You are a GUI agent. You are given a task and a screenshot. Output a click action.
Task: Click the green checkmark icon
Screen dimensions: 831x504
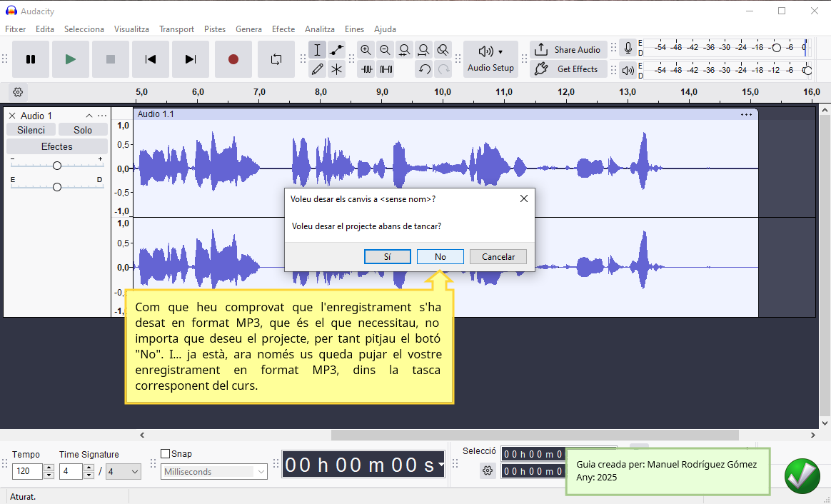click(x=802, y=475)
